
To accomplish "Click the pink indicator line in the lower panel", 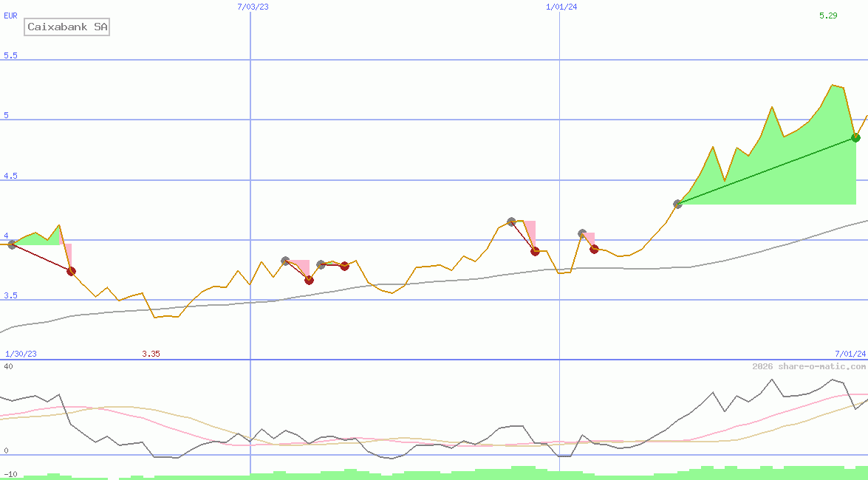I will [x=74, y=408].
